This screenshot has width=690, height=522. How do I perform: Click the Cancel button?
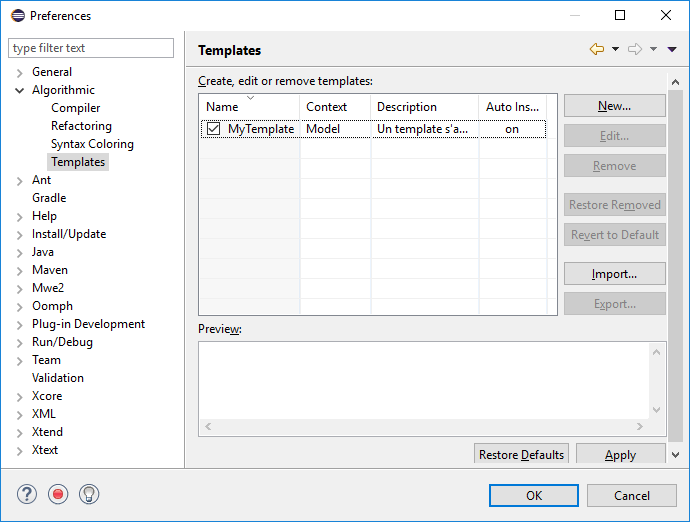[631, 496]
